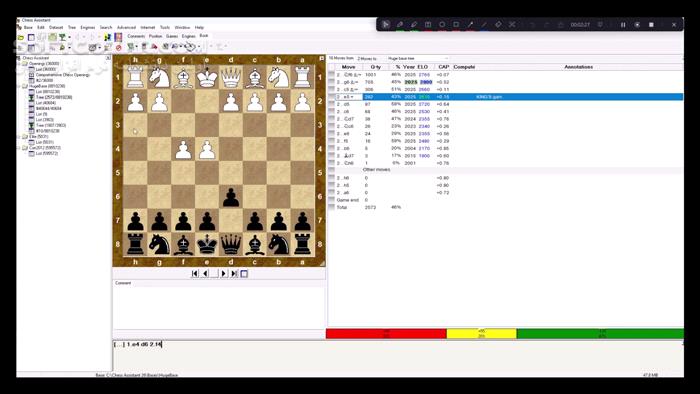Select the highlighter tool in the recording bar
The width and height of the screenshot is (700, 394).
(x=414, y=25)
